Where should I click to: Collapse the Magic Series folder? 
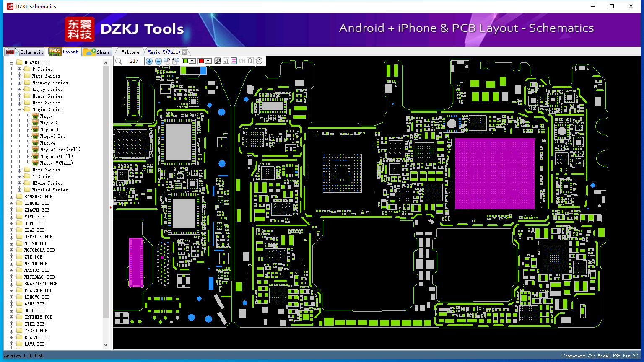[x=19, y=109]
